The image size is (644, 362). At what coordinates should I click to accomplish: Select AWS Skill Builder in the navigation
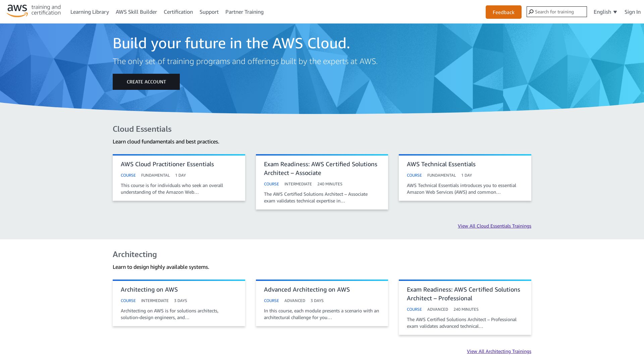(136, 12)
